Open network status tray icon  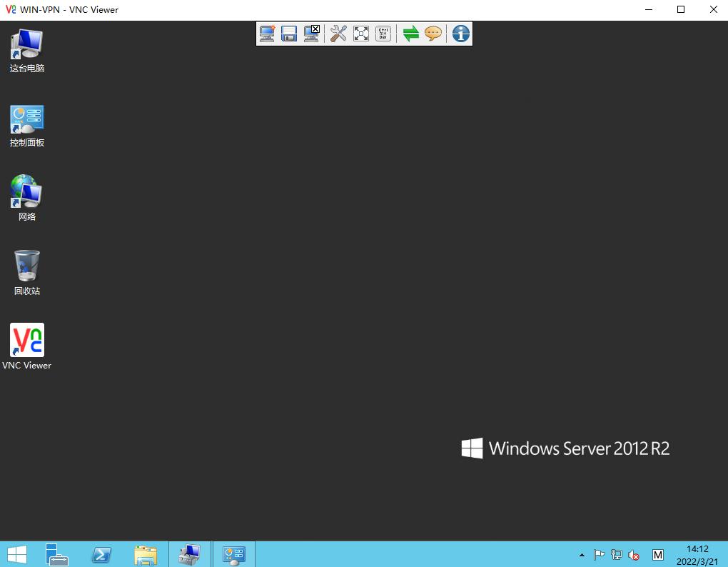[616, 555]
